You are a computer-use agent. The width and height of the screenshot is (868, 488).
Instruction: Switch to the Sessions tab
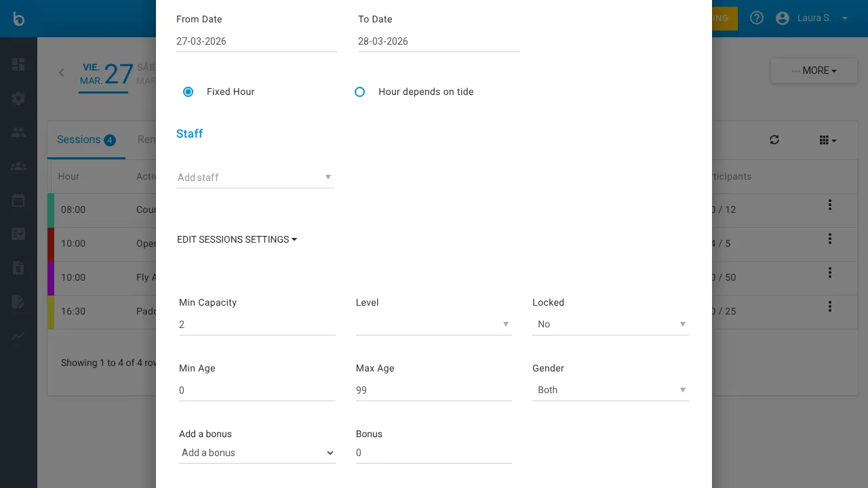(x=85, y=140)
